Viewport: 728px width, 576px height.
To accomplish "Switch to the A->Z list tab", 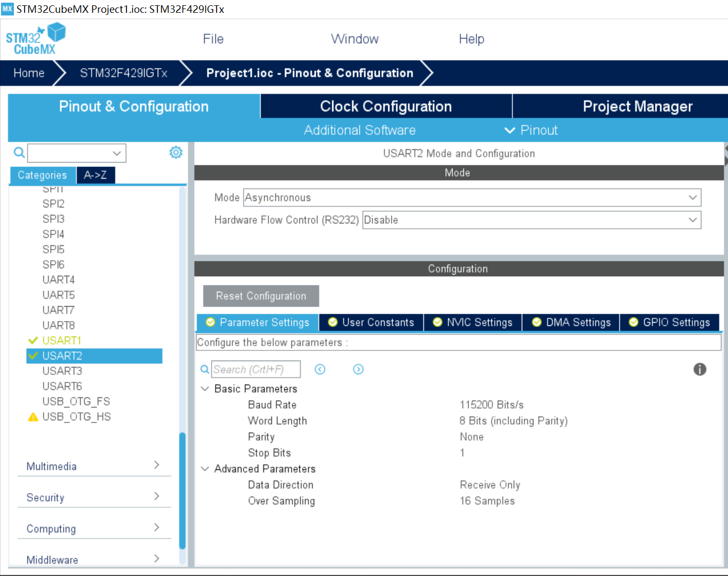I will 95,175.
